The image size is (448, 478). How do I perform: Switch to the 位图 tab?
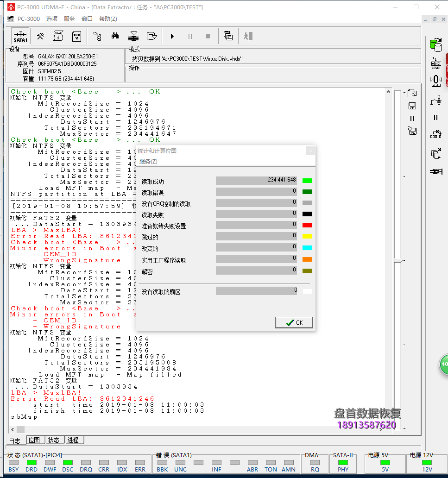click(34, 440)
